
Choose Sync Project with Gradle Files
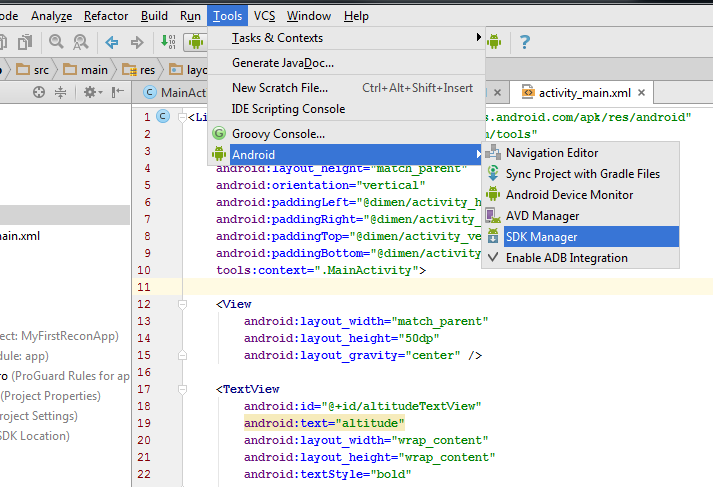coord(581,174)
